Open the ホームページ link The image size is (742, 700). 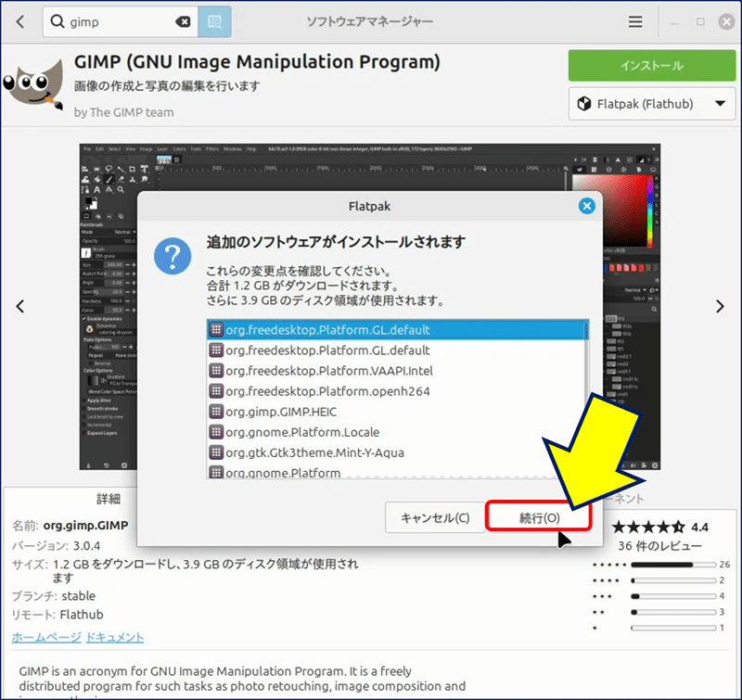[46, 637]
